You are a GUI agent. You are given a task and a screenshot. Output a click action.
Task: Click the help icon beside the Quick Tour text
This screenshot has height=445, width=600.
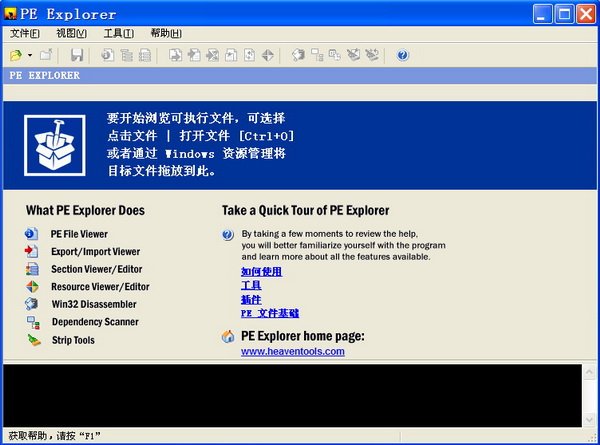click(x=228, y=235)
